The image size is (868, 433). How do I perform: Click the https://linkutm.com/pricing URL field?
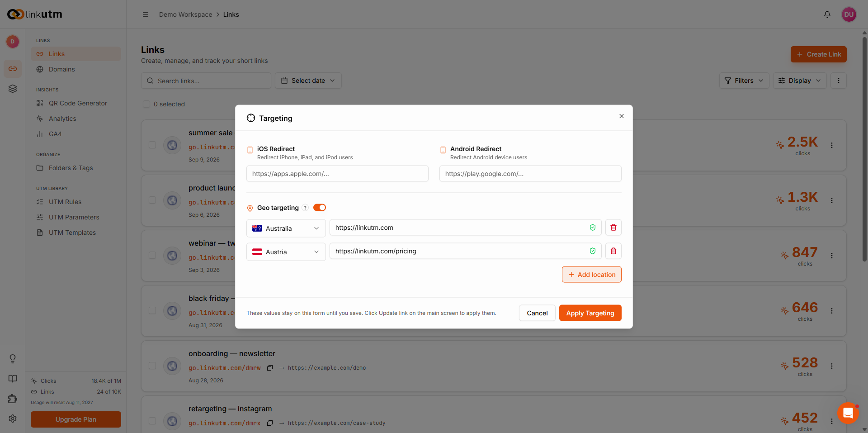(465, 251)
